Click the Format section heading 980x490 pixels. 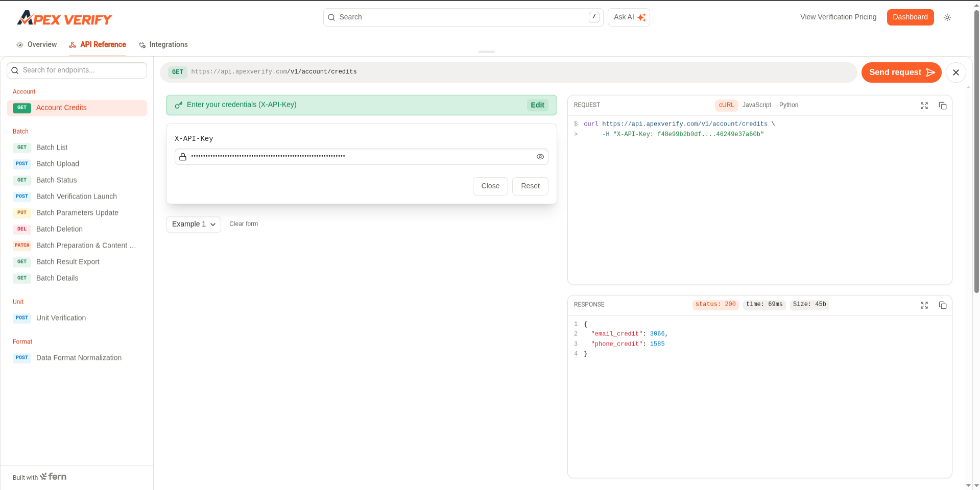22,342
